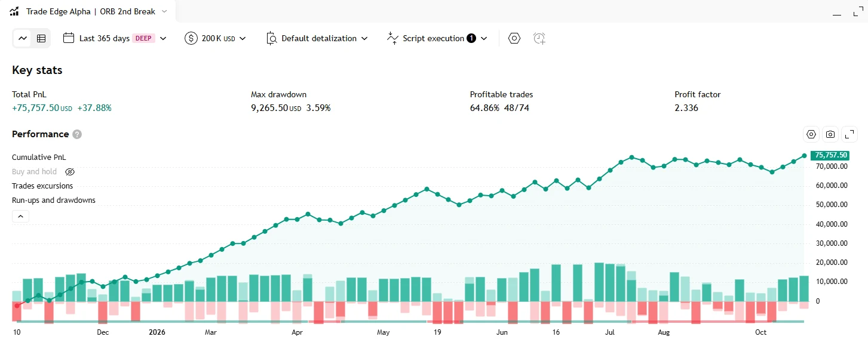Click the Performance heading
Viewport: 868px width, 355px height.
pos(41,134)
